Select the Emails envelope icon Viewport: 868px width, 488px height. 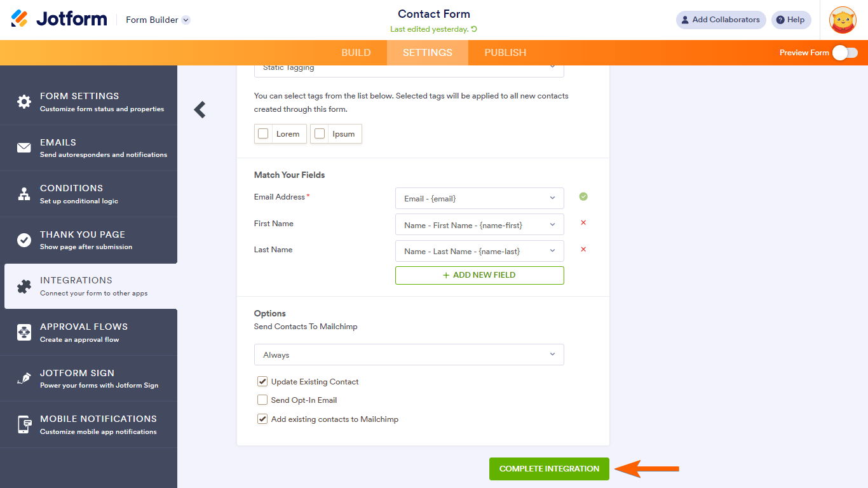(23, 147)
